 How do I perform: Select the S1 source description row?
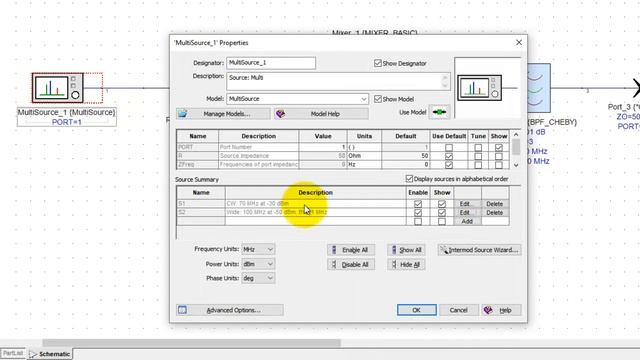tap(315, 204)
